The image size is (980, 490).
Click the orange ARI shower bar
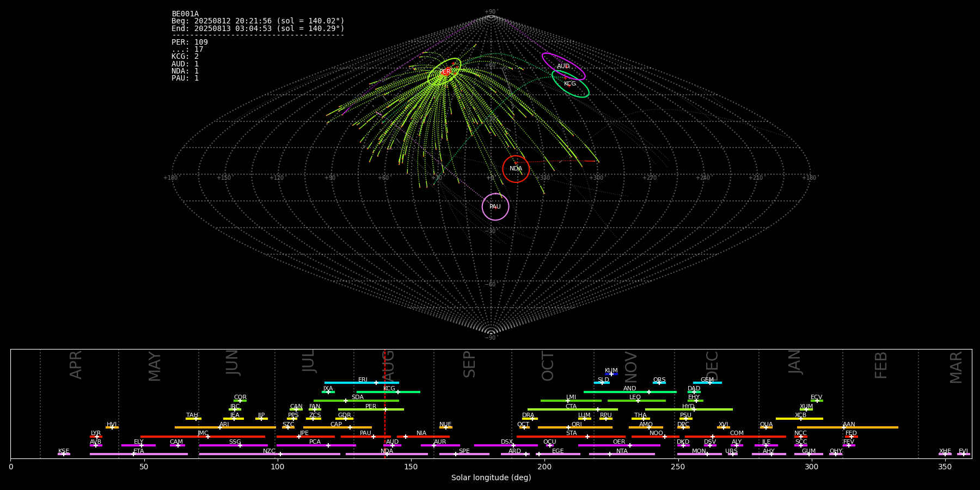pyautogui.click(x=225, y=427)
